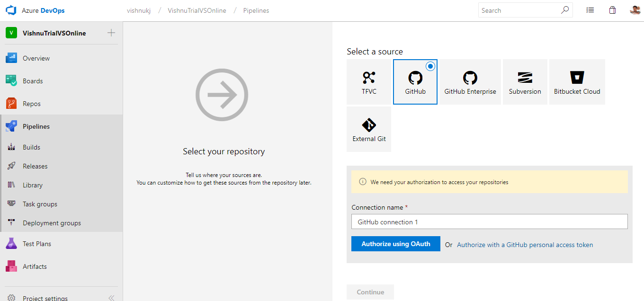This screenshot has height=301, width=644.
Task: Collapse the sidebar with the double chevron
Action: click(111, 298)
